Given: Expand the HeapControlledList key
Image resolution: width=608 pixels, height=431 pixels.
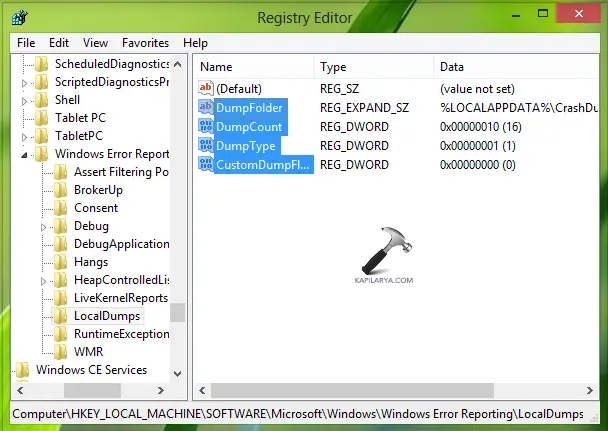Looking at the screenshot, I should (x=44, y=281).
